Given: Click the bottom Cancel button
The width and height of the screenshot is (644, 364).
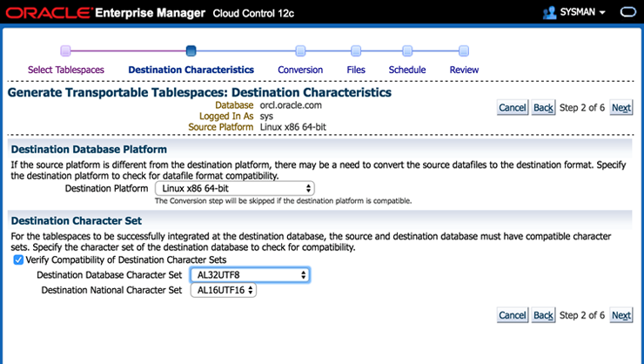Looking at the screenshot, I should 512,315.
